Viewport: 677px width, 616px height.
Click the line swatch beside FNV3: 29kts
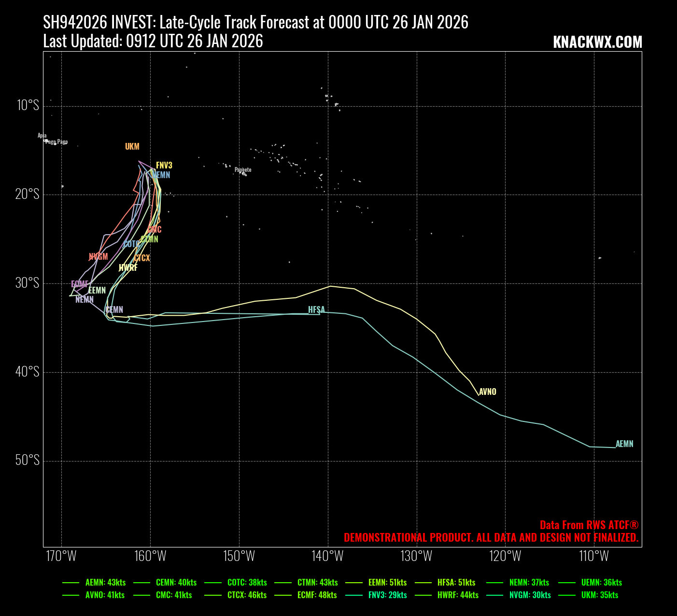[x=353, y=595]
